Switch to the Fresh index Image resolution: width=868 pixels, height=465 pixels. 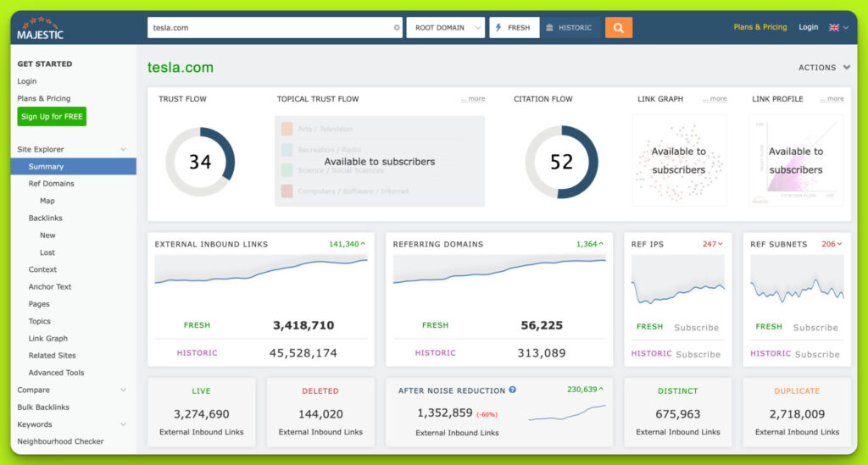[514, 28]
